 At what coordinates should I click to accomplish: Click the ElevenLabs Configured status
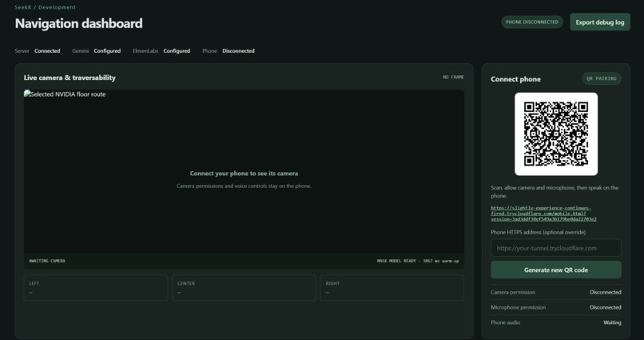tap(161, 51)
